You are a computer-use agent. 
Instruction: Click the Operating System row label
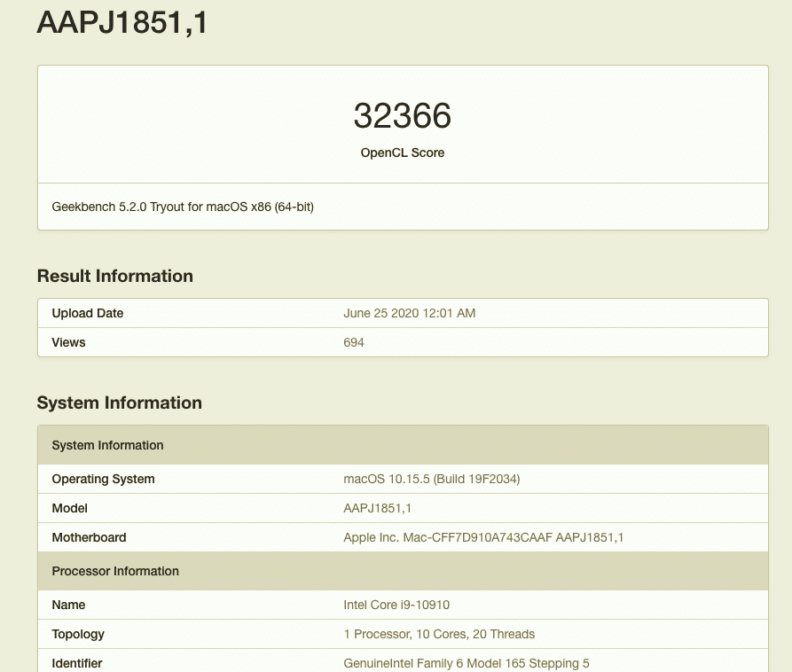click(x=103, y=479)
